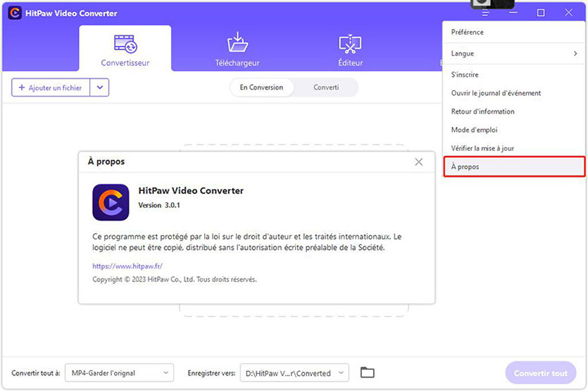This screenshot has height=391, width=588.
Task: Close the À propos dialog
Action: pos(419,162)
